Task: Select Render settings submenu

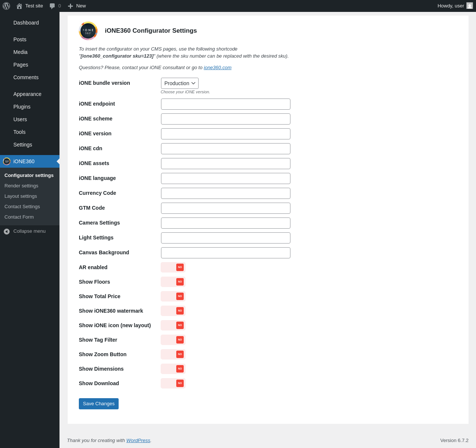Action: coord(21,186)
